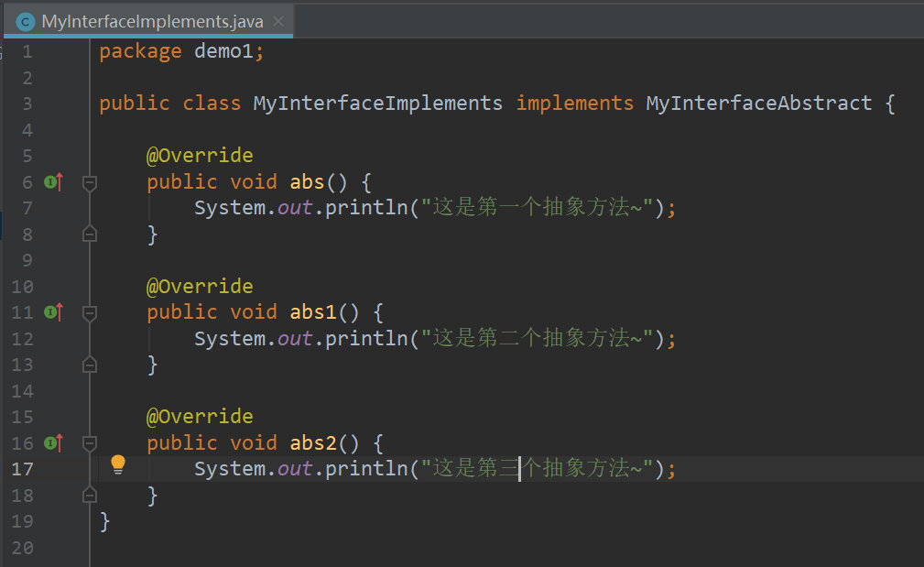The height and width of the screenshot is (567, 924).
Task: Click the @Override annotation on line 15
Action: (x=200, y=417)
